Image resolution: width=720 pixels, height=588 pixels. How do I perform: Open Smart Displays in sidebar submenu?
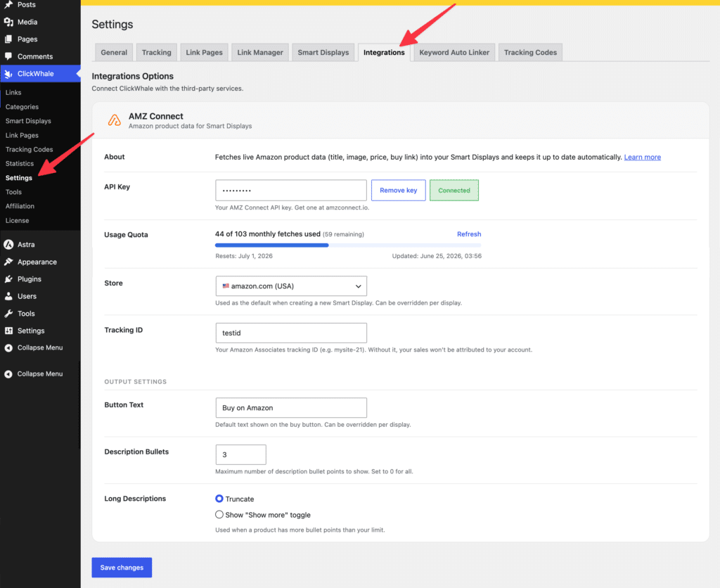click(x=28, y=121)
